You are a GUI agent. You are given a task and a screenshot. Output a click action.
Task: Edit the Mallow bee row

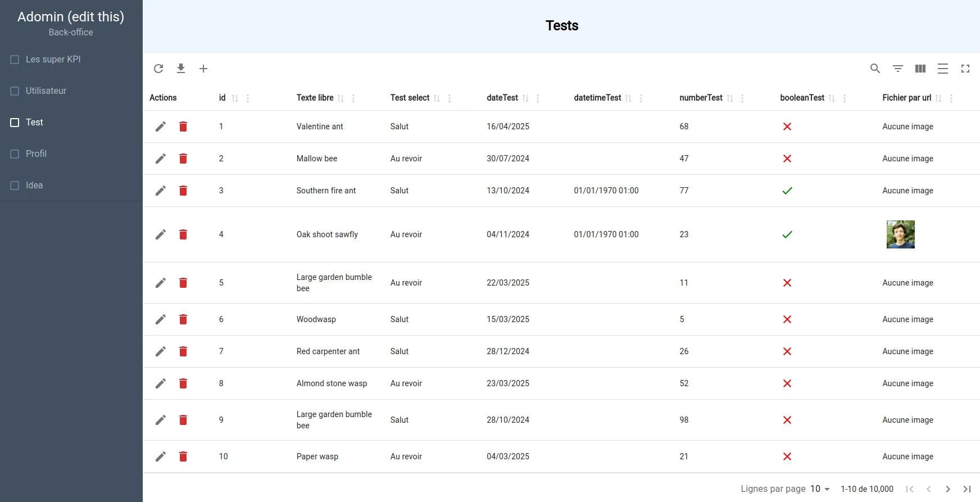[161, 159]
